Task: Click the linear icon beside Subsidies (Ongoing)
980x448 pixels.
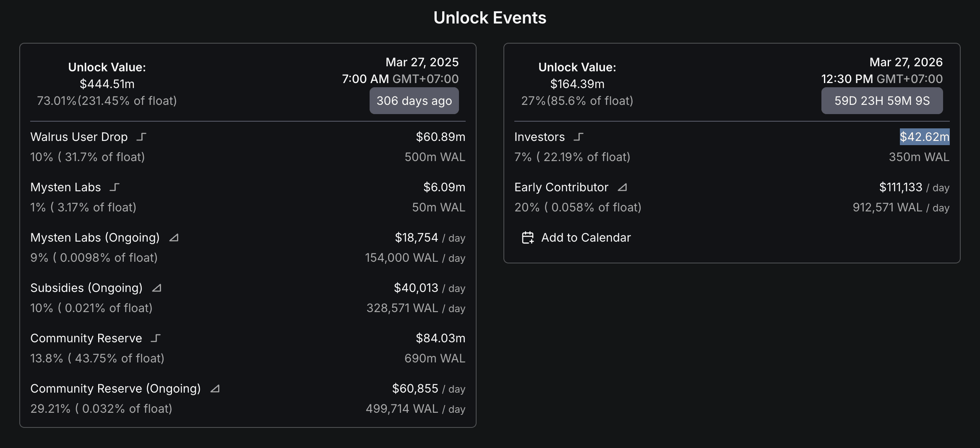Action: click(156, 288)
